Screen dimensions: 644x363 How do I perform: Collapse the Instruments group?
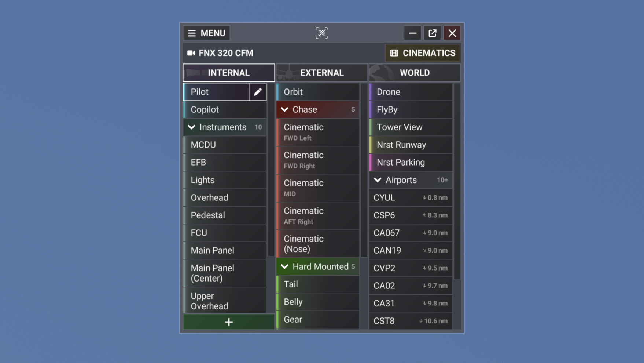pos(192,127)
